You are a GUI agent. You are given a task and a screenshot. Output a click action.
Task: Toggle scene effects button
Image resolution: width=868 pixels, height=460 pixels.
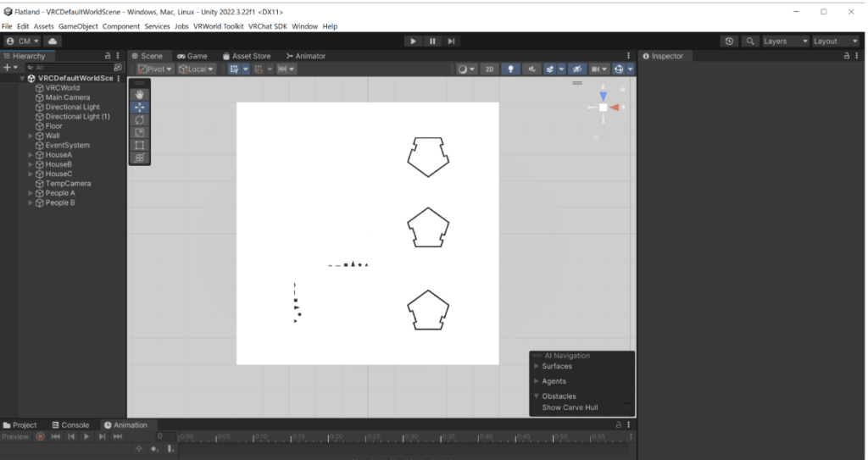coord(549,69)
